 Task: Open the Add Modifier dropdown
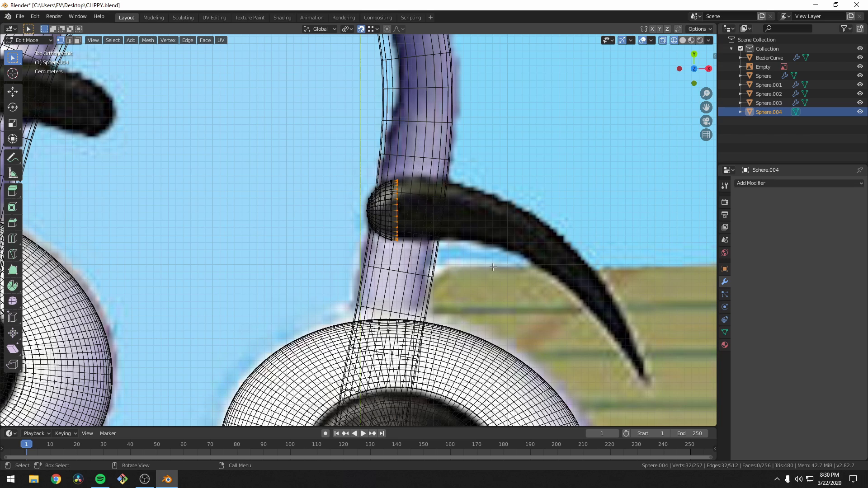pos(799,183)
